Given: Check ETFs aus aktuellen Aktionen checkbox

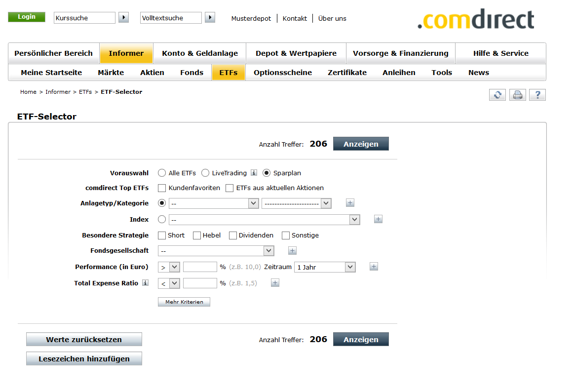Looking at the screenshot, I should click(229, 188).
